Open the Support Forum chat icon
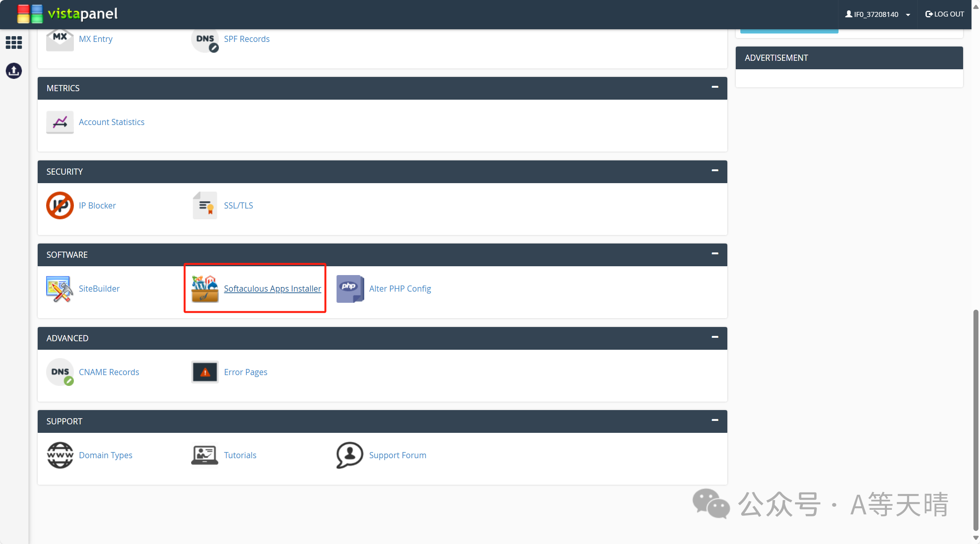 click(350, 455)
